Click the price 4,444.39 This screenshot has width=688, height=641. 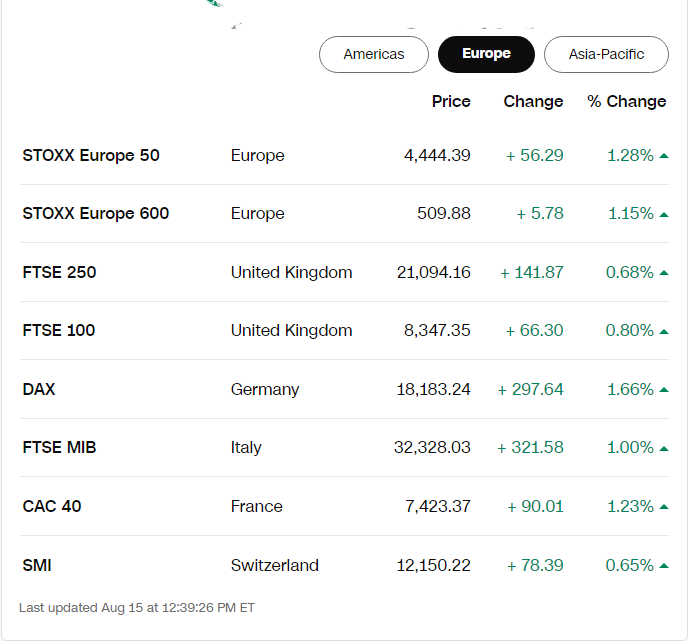(x=437, y=155)
